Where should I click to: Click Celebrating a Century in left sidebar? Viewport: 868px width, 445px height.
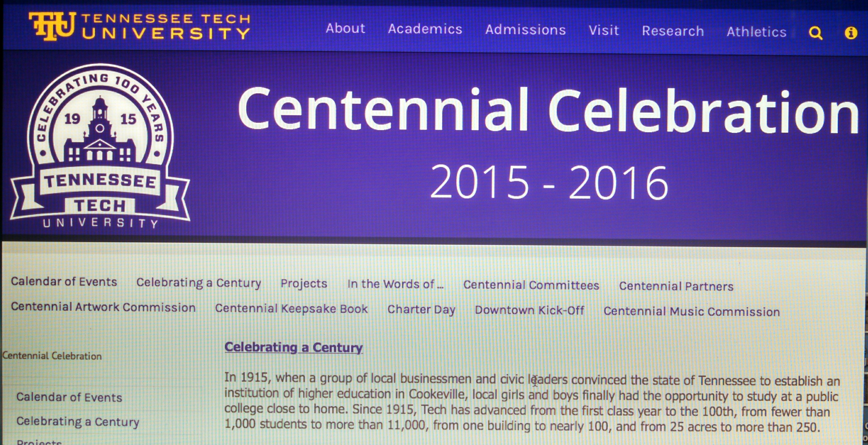[x=78, y=421]
